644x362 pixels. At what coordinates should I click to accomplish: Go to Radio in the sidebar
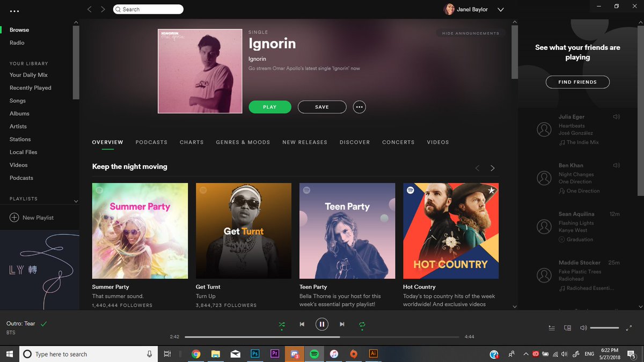(x=17, y=43)
